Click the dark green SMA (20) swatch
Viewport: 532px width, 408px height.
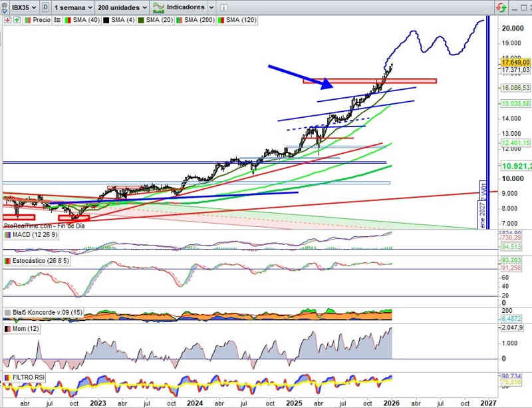[x=142, y=20]
